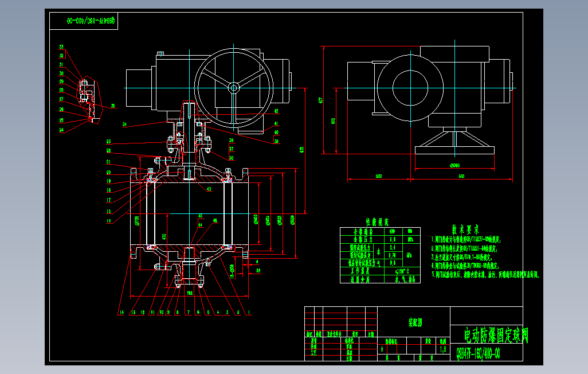
Task: Select part balloon number 38
Action: [232, 140]
